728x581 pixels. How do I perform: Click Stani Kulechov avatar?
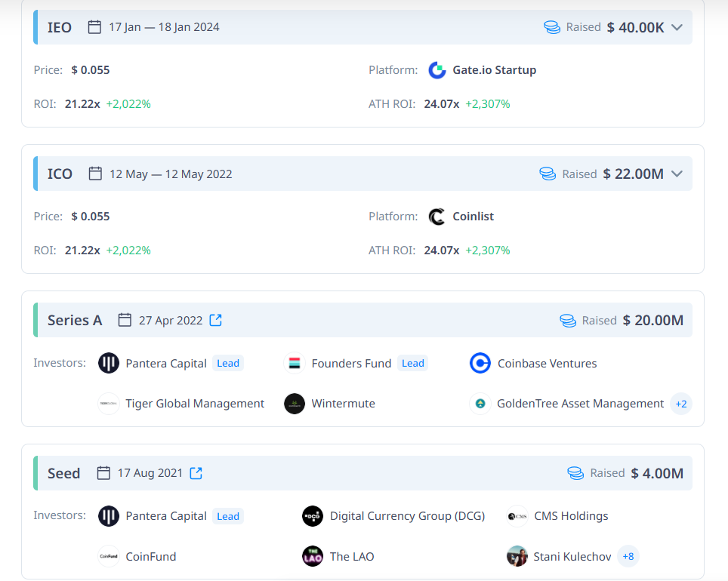[517, 556]
